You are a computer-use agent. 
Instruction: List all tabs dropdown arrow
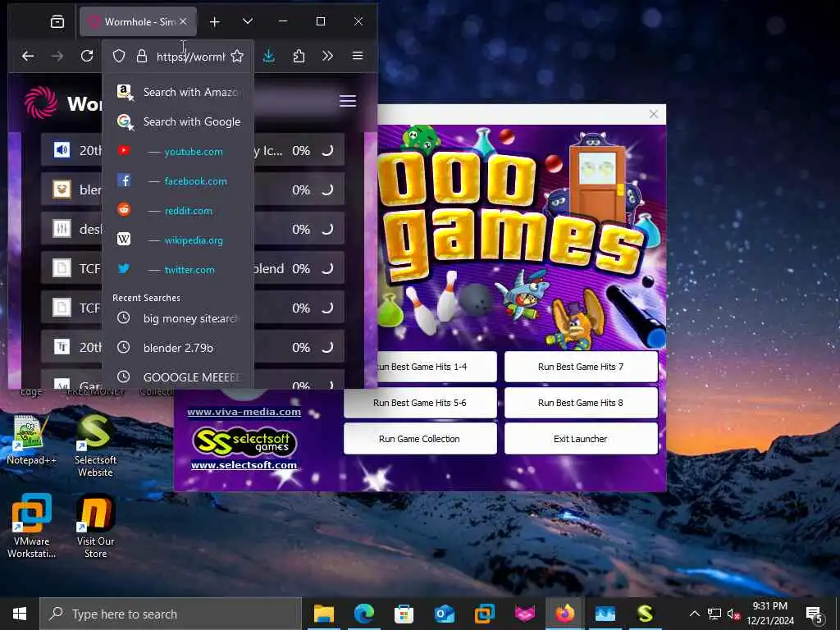[248, 22]
